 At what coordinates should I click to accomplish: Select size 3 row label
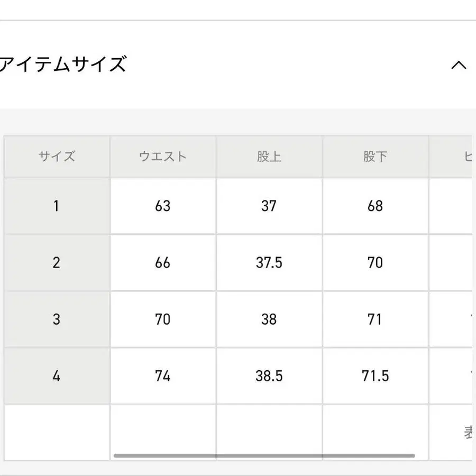coord(56,319)
